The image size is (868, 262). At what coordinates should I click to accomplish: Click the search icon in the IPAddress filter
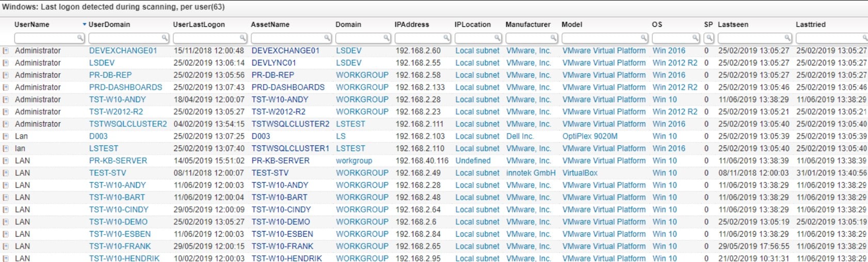pyautogui.click(x=446, y=38)
